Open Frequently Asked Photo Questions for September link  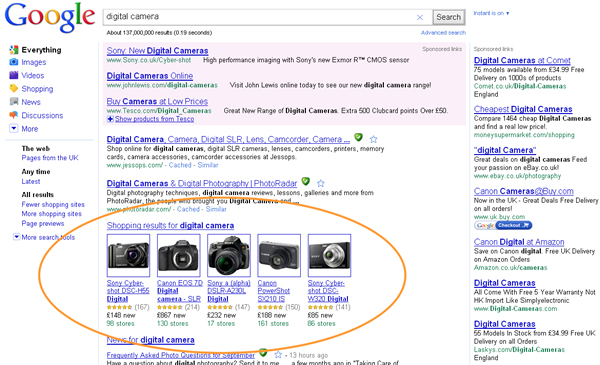pyautogui.click(x=181, y=355)
